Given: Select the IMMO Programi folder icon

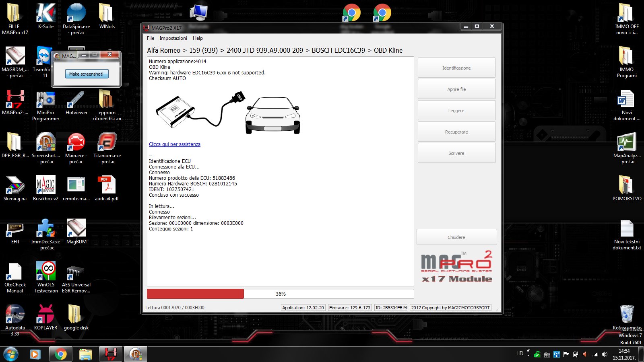Looking at the screenshot, I should pyautogui.click(x=627, y=62).
